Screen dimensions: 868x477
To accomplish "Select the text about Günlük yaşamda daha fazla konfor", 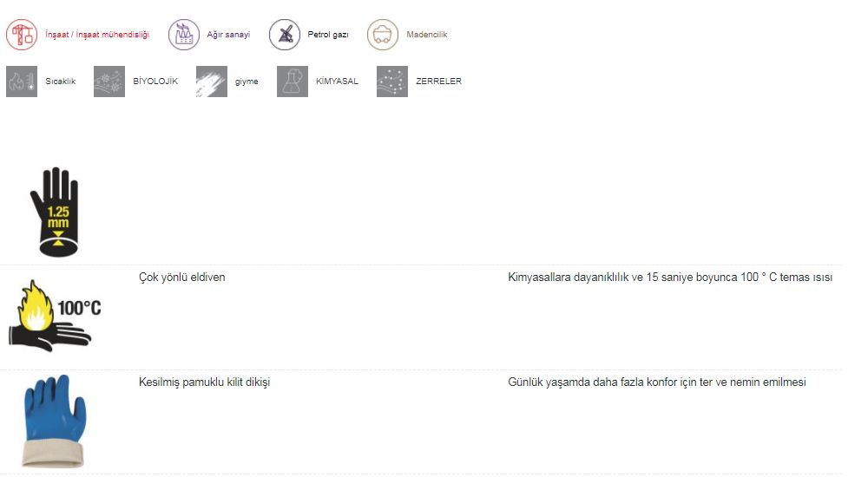I will pyautogui.click(x=657, y=382).
